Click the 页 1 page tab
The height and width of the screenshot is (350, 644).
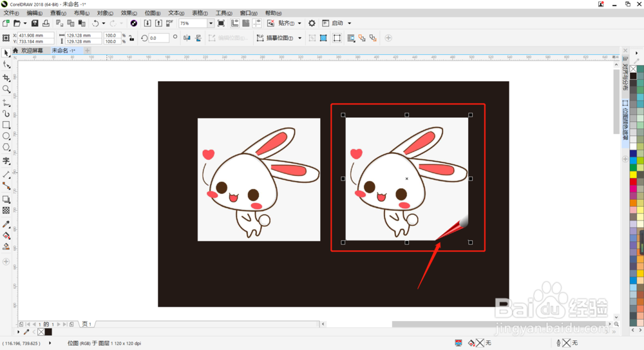pos(87,324)
